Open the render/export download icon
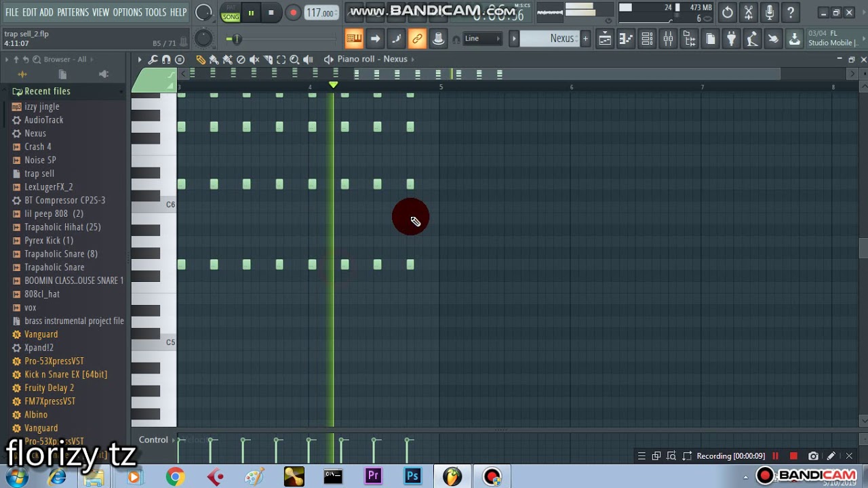Screen dimensions: 868x488 794,39
